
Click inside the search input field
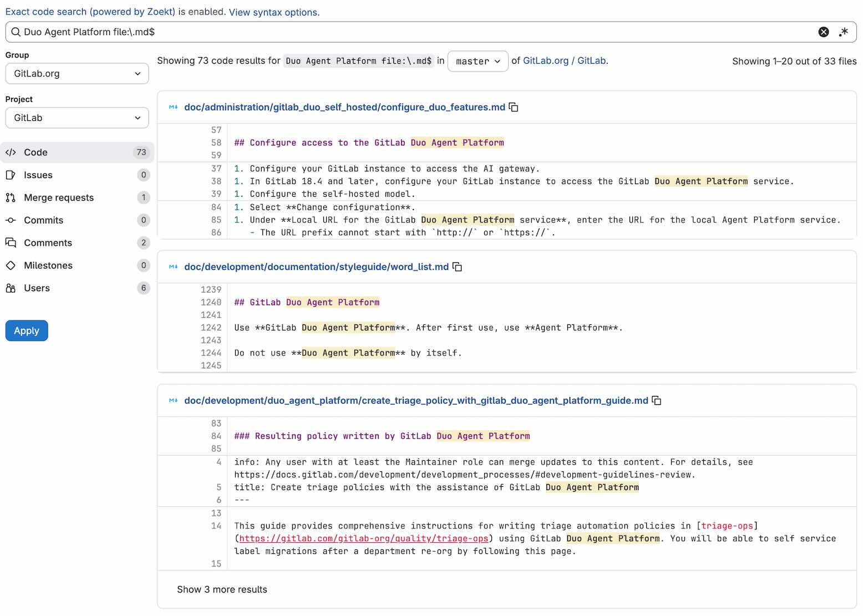388,32
